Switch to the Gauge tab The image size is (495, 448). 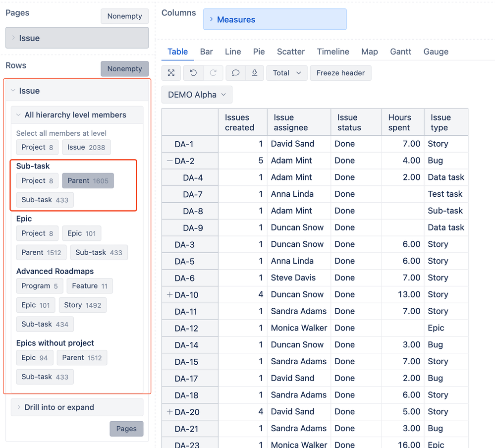pyautogui.click(x=436, y=52)
